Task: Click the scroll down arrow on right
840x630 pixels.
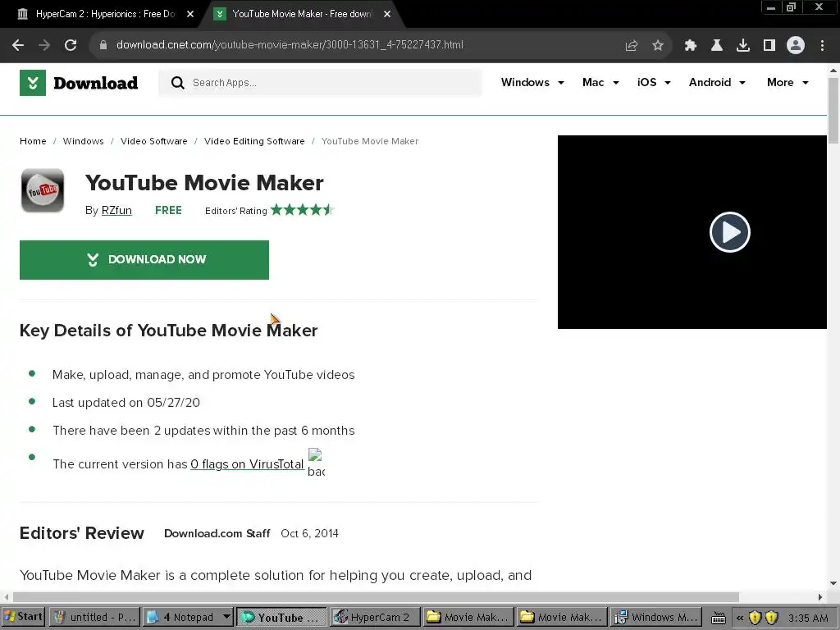Action: (833, 583)
